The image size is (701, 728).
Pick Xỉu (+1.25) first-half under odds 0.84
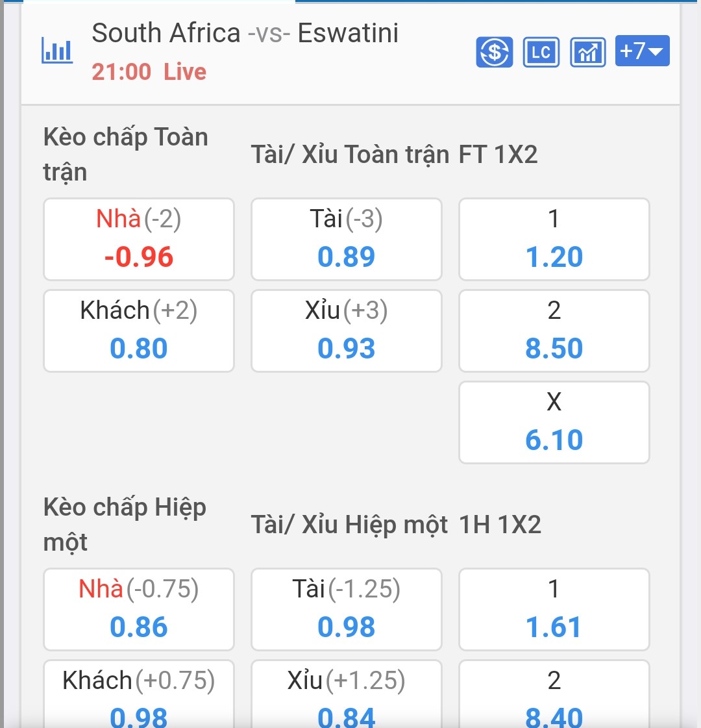tap(347, 695)
